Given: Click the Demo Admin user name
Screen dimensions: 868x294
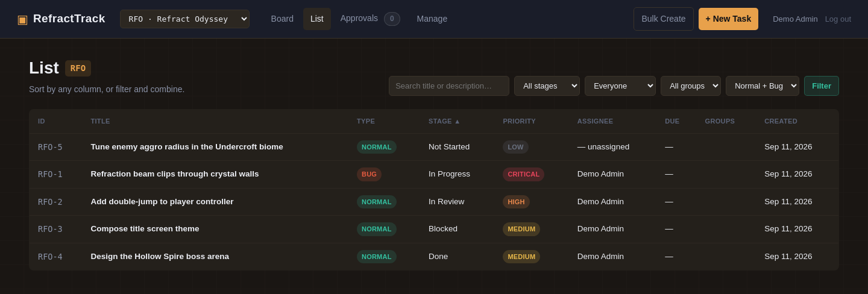Looking at the screenshot, I should click(795, 19).
